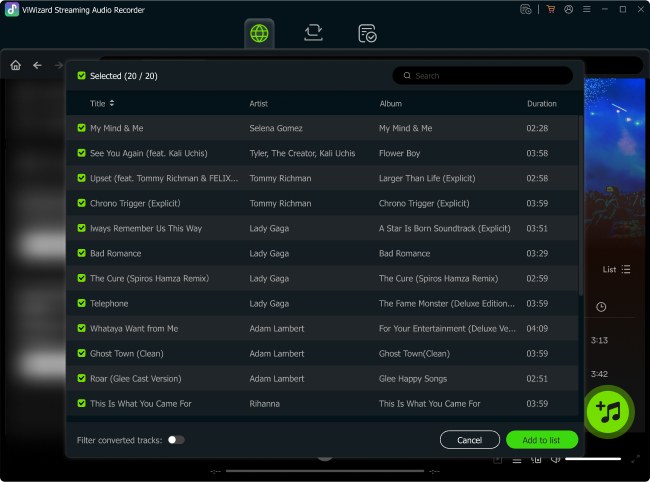Click the Cancel button
The height and width of the screenshot is (482, 650).
coord(470,440)
